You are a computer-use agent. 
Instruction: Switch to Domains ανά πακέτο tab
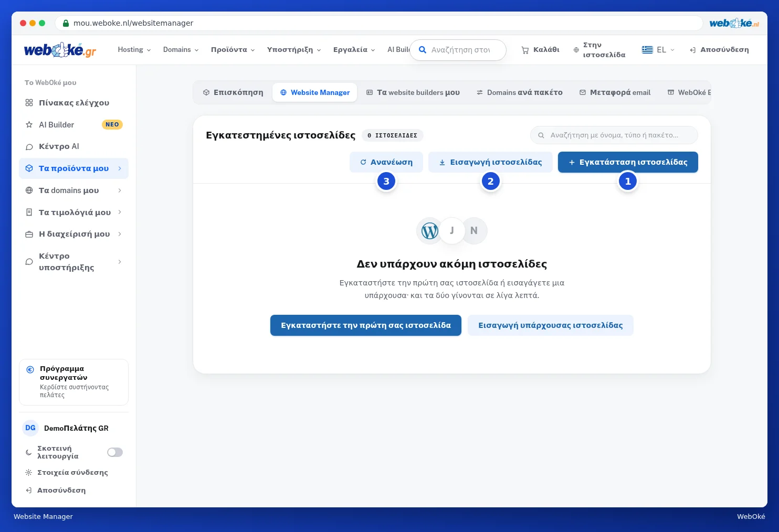520,92
